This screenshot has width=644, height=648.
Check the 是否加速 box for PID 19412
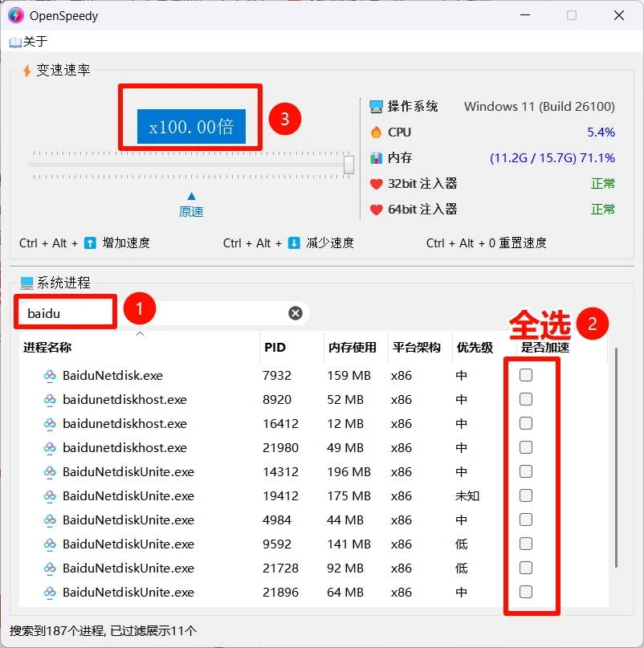pos(526,495)
